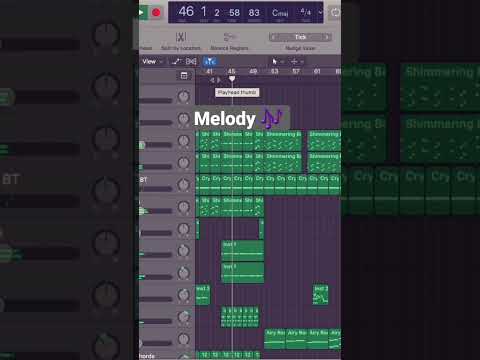The height and width of the screenshot is (360, 480).
Task: Open the Cmaj key signature field
Action: [280, 13]
